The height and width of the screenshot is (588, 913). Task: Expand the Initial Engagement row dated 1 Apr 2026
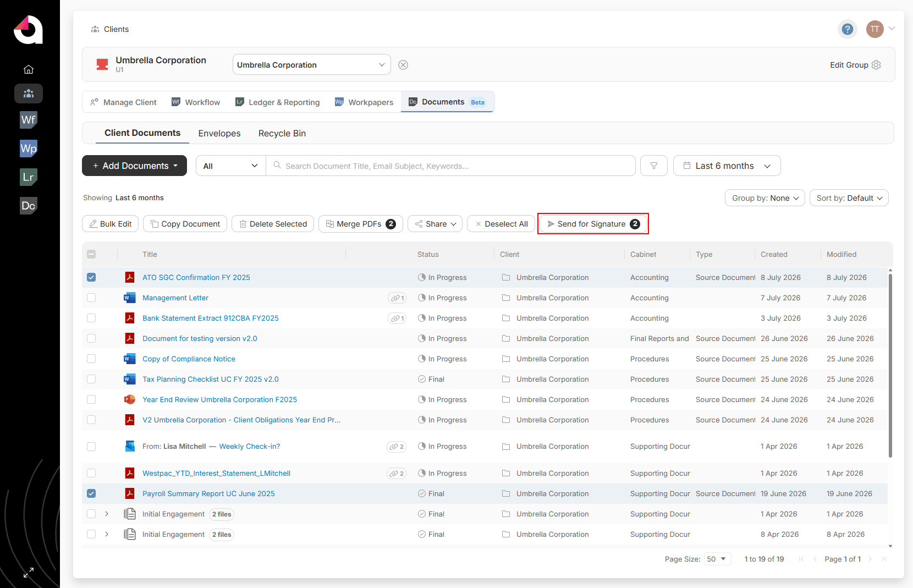pos(107,514)
